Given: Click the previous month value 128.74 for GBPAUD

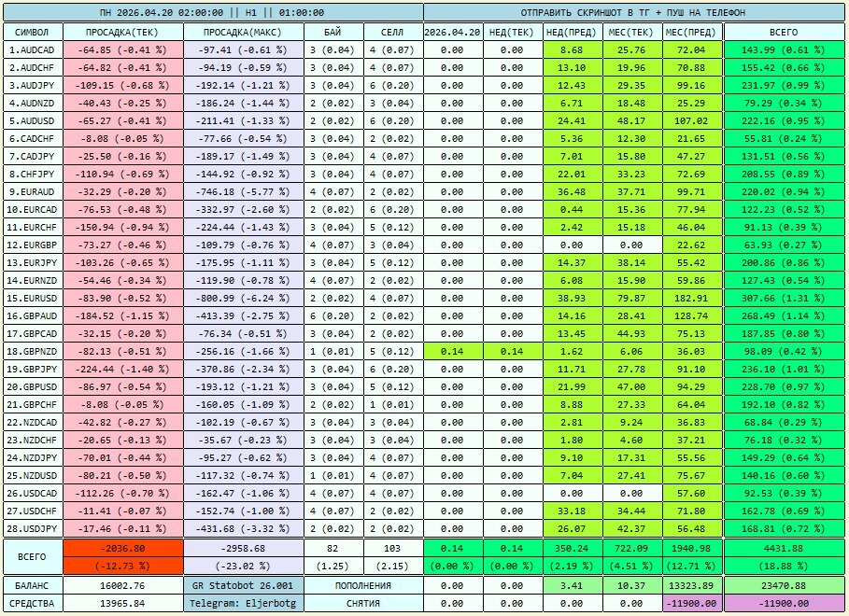Looking at the screenshot, I should (691, 315).
